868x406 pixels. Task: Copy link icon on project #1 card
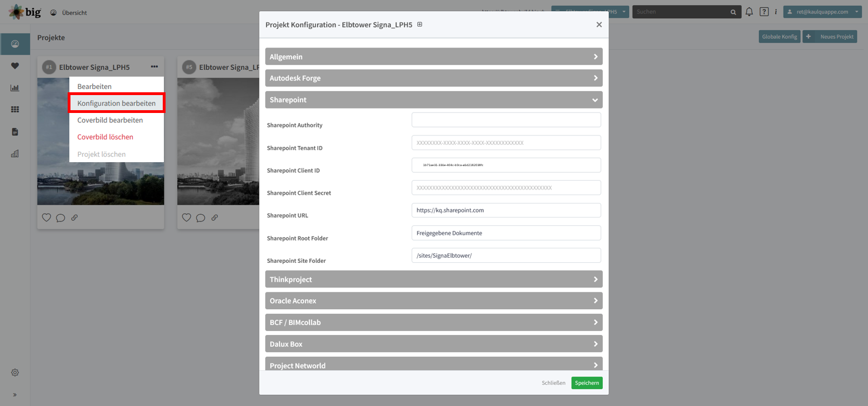74,218
